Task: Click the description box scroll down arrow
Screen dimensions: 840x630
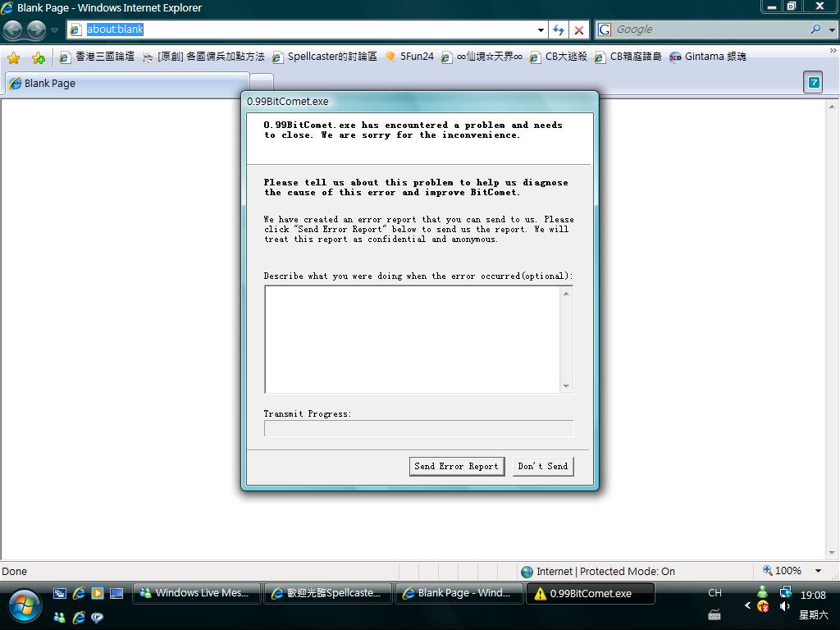Action: click(566, 386)
